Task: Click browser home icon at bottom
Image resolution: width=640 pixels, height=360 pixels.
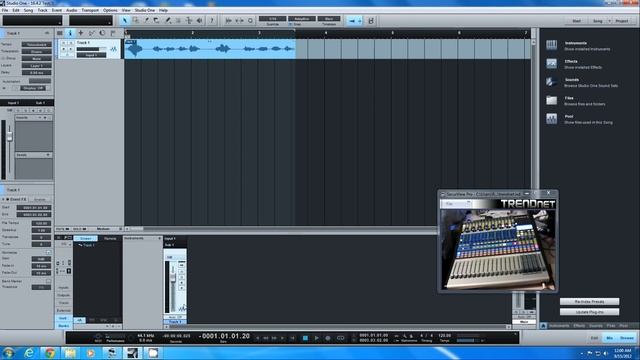Action: (543, 326)
